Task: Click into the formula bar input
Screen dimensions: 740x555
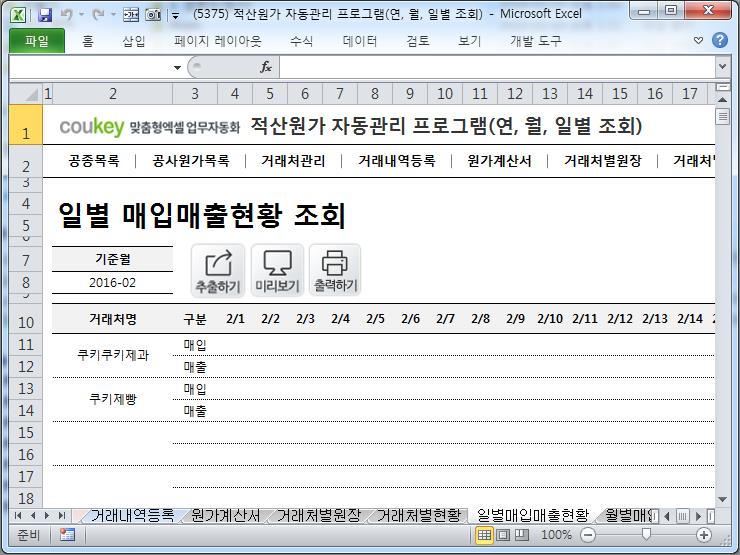Action: (x=498, y=67)
